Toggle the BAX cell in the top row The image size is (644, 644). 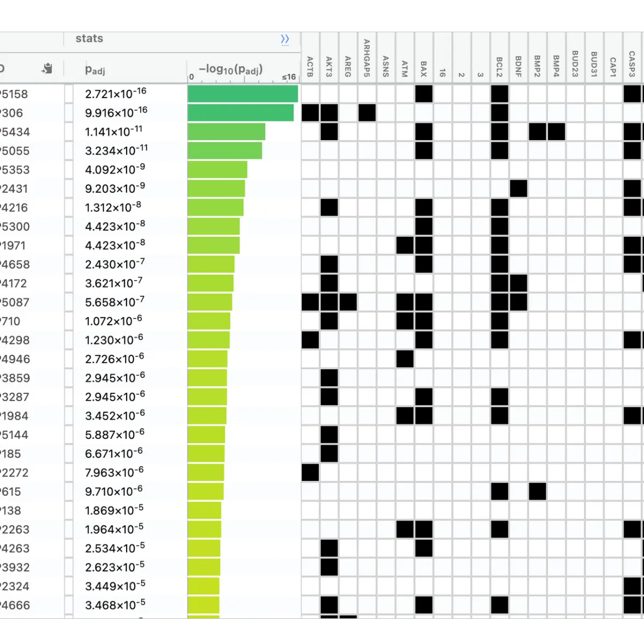coord(423,93)
